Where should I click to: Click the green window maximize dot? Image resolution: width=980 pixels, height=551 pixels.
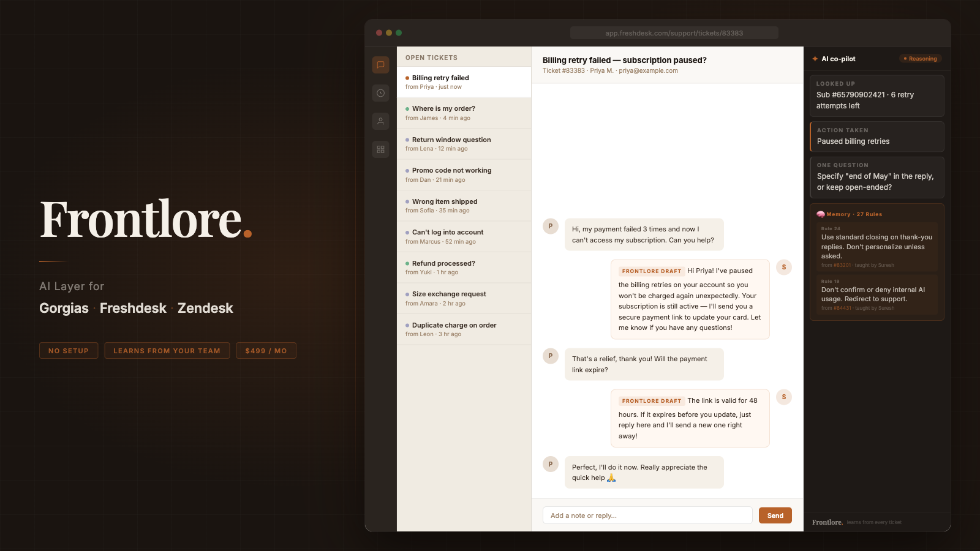point(399,33)
